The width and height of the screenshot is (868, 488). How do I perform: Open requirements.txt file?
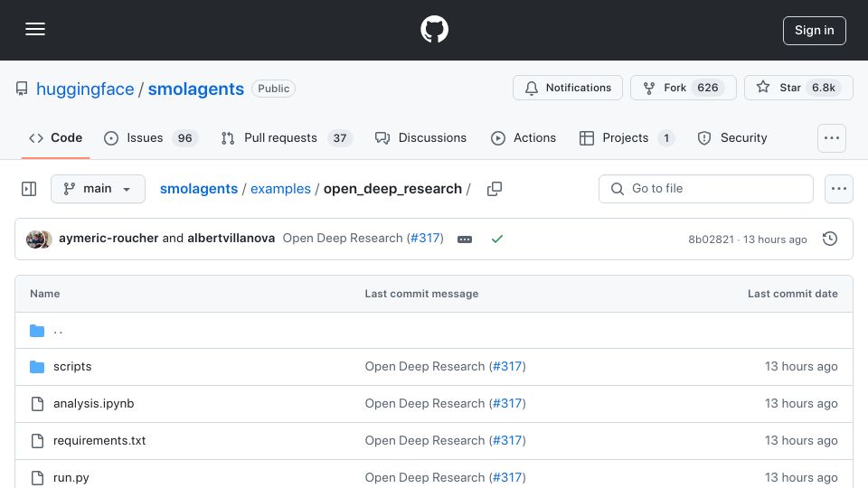click(x=99, y=440)
